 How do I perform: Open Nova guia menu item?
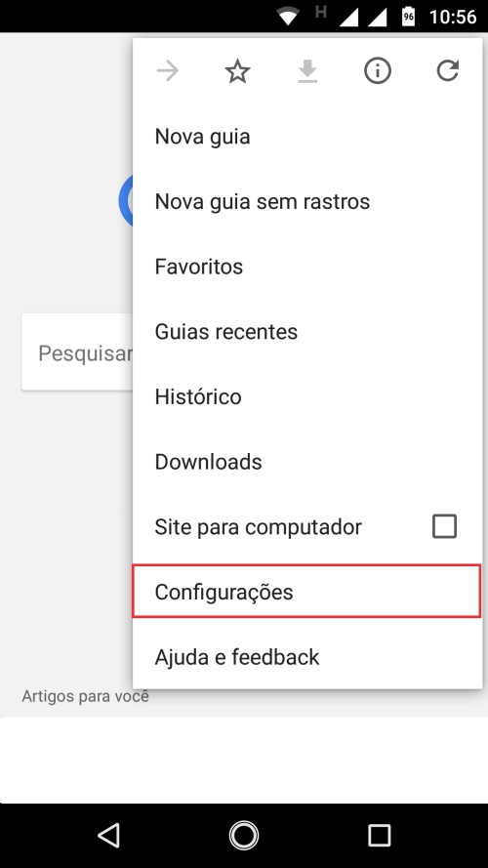pyautogui.click(x=307, y=136)
